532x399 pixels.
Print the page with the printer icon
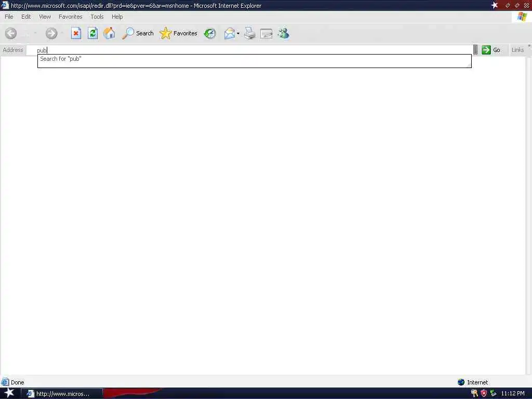coord(250,33)
